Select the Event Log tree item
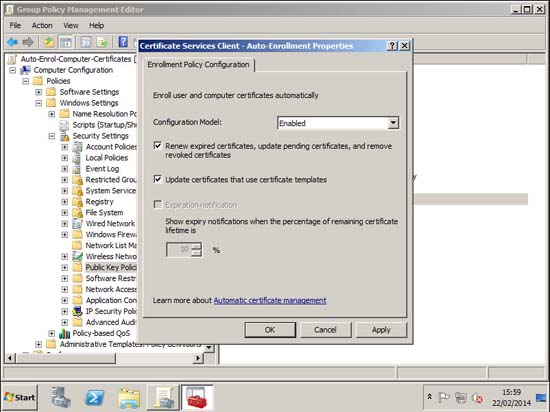The height and width of the screenshot is (412, 550). [102, 169]
